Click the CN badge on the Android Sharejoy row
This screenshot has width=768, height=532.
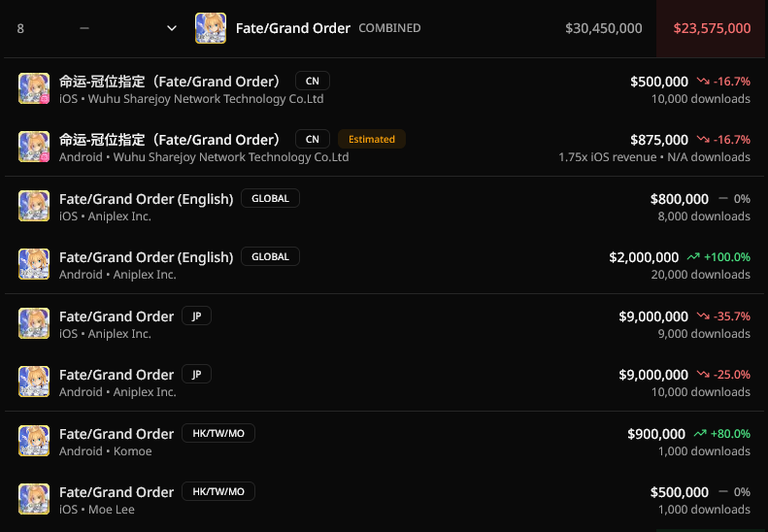pos(313,139)
